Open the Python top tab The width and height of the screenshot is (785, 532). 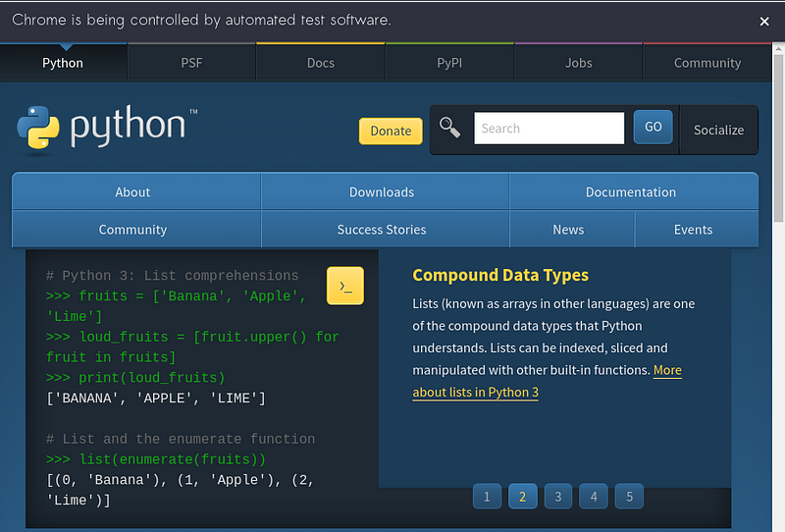click(x=63, y=63)
